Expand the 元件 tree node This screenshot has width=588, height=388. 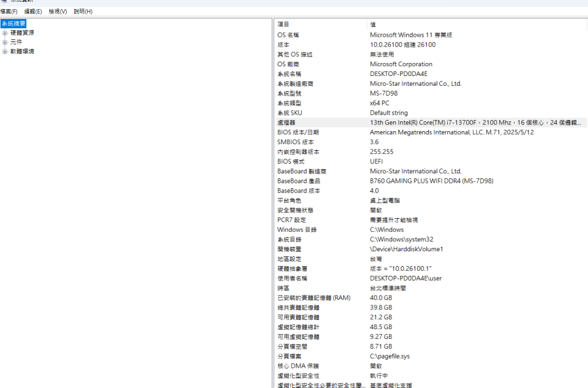pos(5,42)
